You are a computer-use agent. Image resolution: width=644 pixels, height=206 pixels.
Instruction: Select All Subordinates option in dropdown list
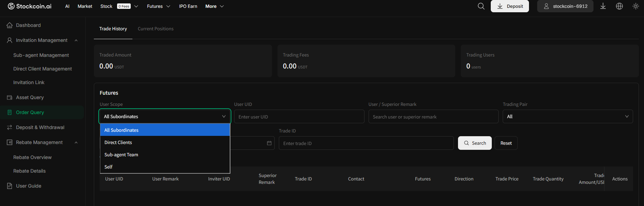pyautogui.click(x=165, y=130)
